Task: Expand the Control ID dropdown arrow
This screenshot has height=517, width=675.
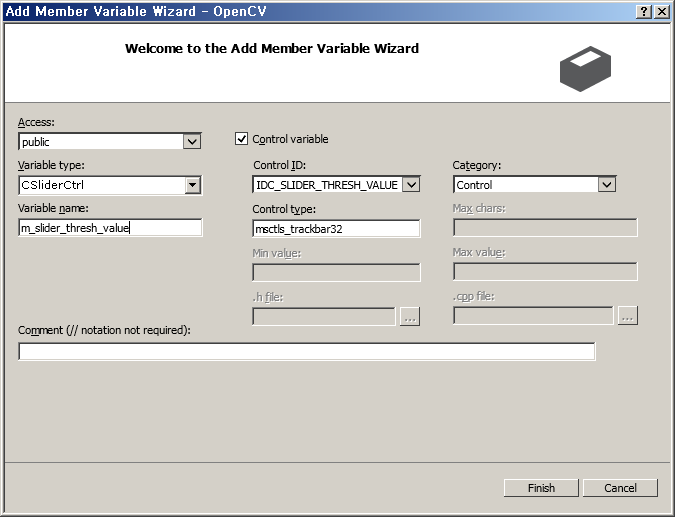Action: coord(411,185)
